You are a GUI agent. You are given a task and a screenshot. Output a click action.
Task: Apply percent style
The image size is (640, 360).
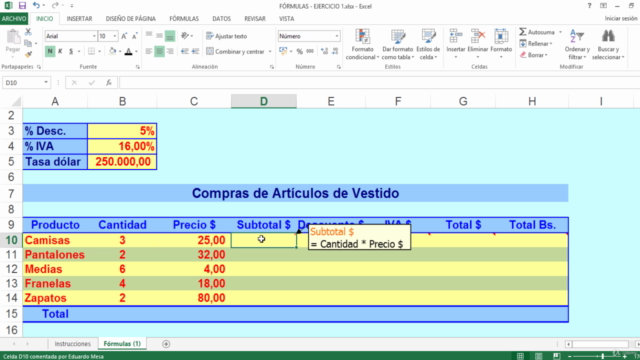point(300,51)
